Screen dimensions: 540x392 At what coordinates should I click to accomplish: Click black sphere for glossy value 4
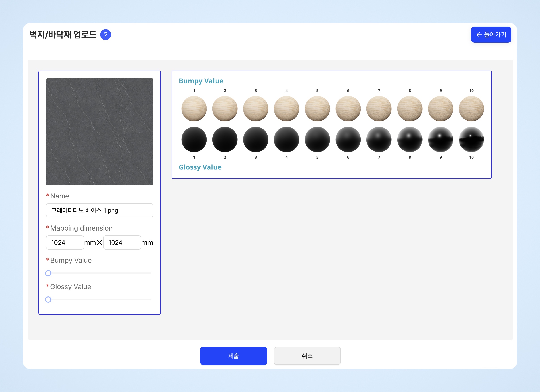tap(287, 140)
